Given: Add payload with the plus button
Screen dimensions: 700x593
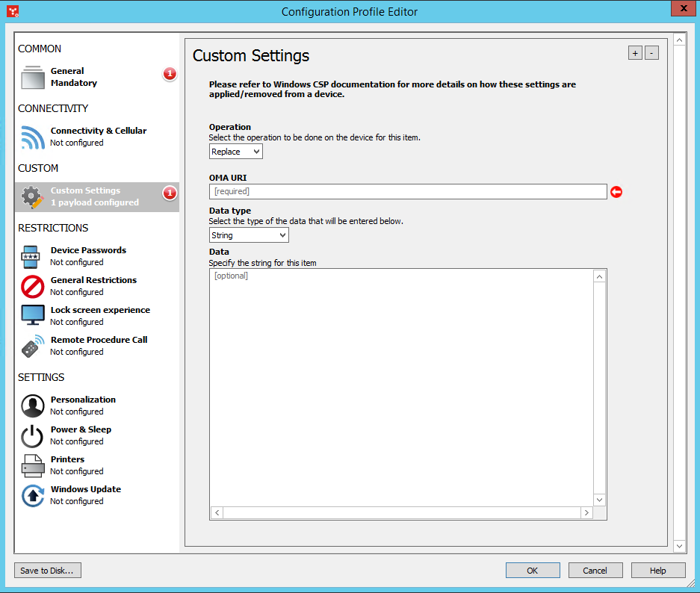Looking at the screenshot, I should 635,53.
